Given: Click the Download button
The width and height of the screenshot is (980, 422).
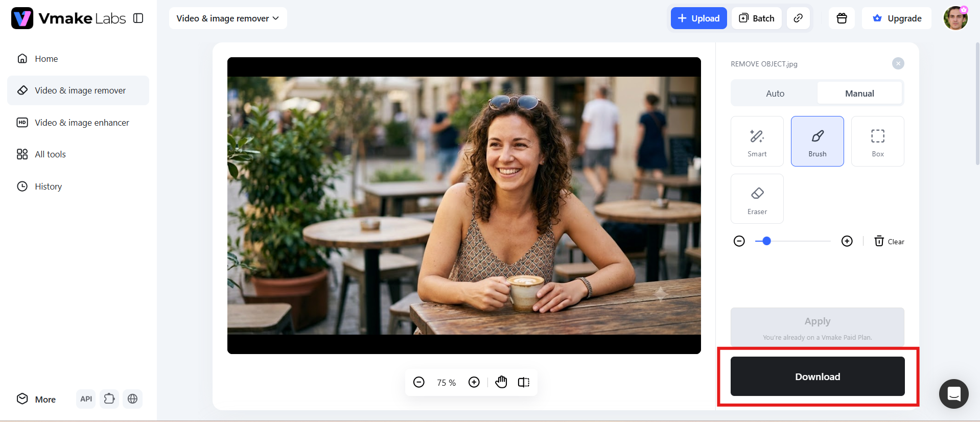Looking at the screenshot, I should (818, 377).
